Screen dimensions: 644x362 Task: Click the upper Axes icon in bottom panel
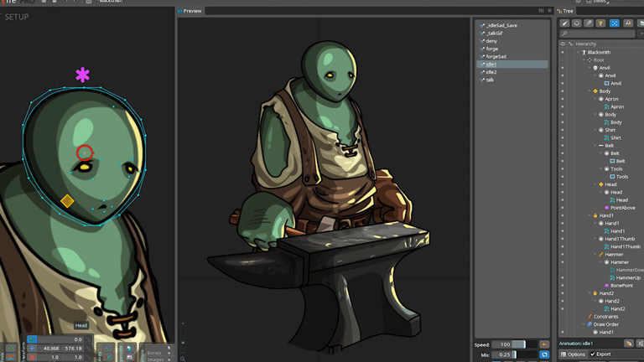107,349
